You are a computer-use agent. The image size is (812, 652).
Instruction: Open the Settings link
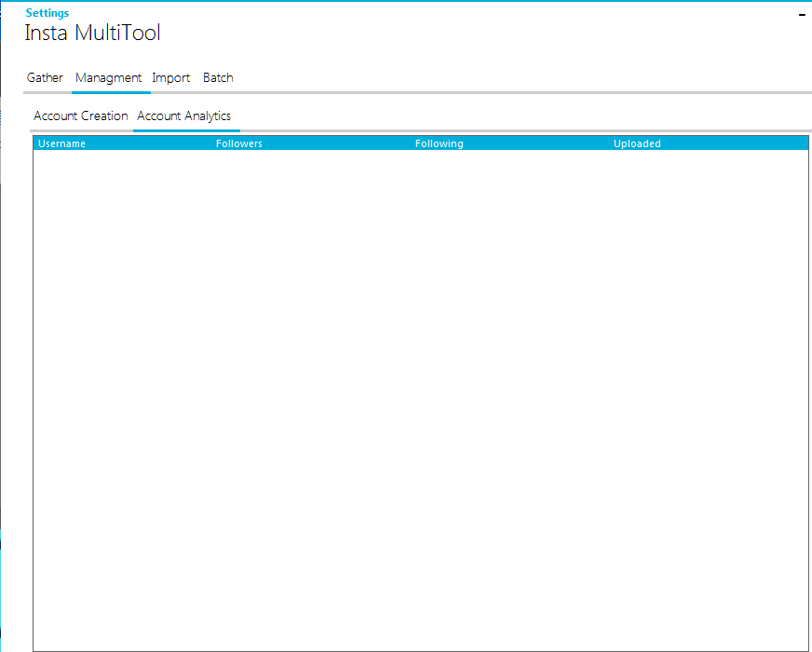47,13
